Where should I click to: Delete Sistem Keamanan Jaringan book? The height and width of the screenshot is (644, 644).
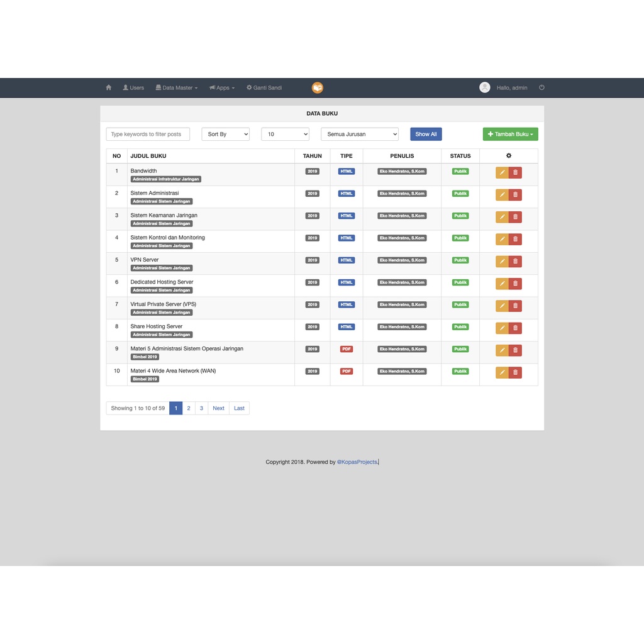pyautogui.click(x=515, y=217)
